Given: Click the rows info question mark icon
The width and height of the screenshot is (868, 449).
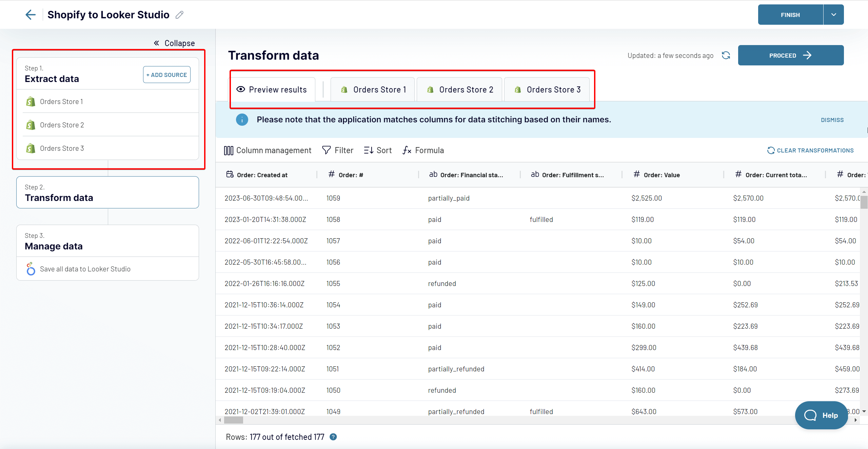Looking at the screenshot, I should [333, 437].
